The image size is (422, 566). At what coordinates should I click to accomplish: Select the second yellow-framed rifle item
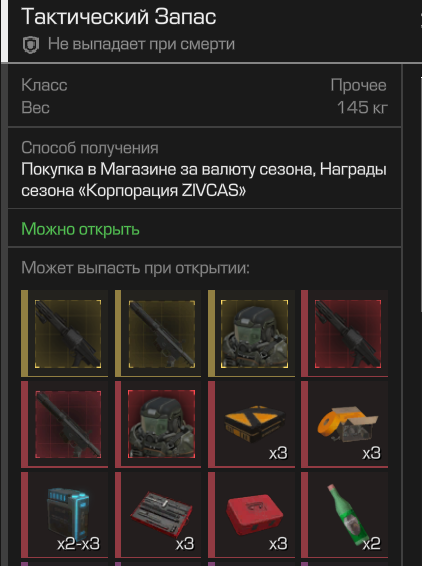pyautogui.click(x=158, y=333)
